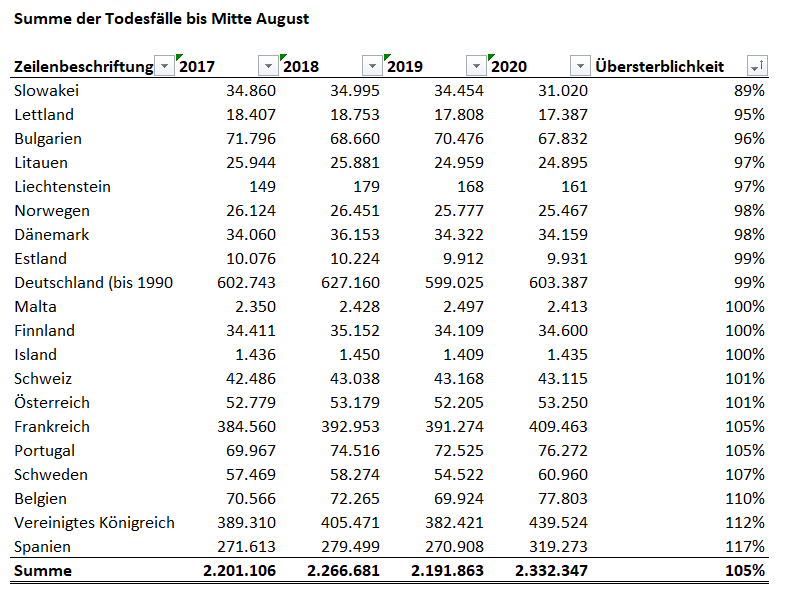The height and width of the screenshot is (602, 793).
Task: Click Island 2018 value 1.450
Action: pyautogui.click(x=360, y=355)
